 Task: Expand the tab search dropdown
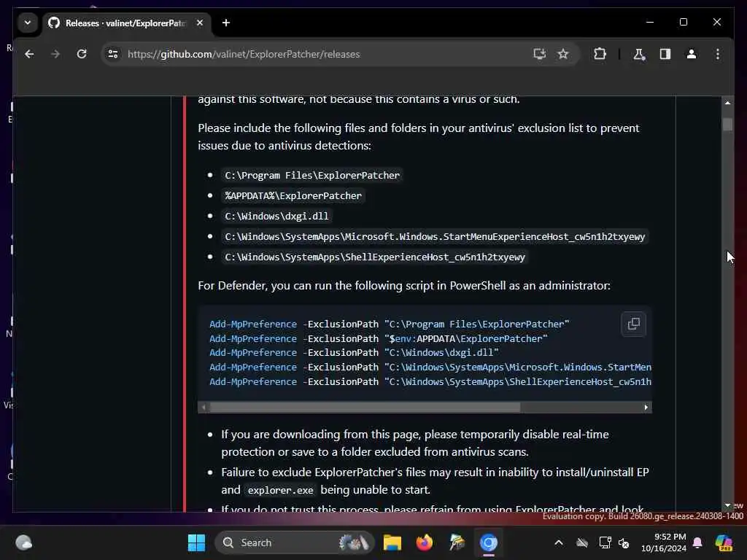click(28, 23)
